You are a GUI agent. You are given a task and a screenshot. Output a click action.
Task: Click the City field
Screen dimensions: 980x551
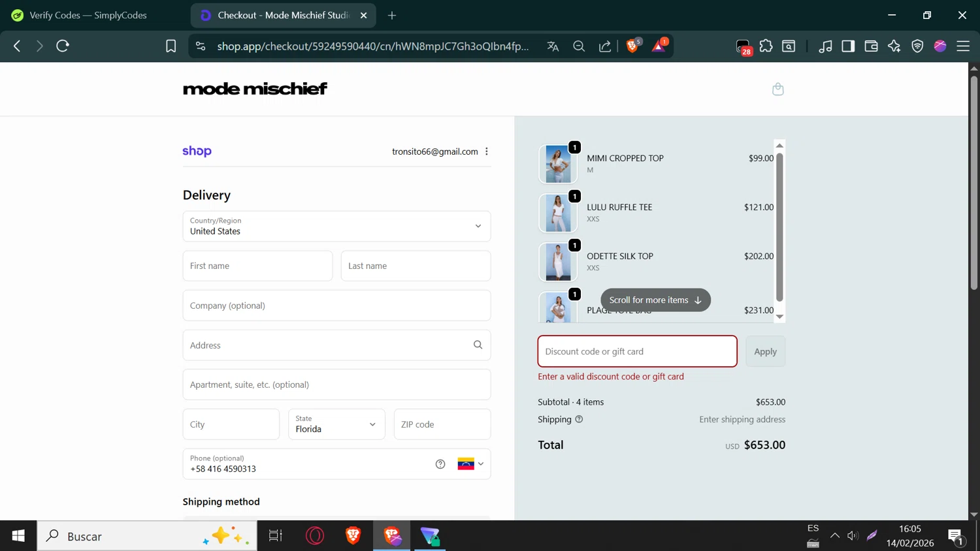click(231, 424)
